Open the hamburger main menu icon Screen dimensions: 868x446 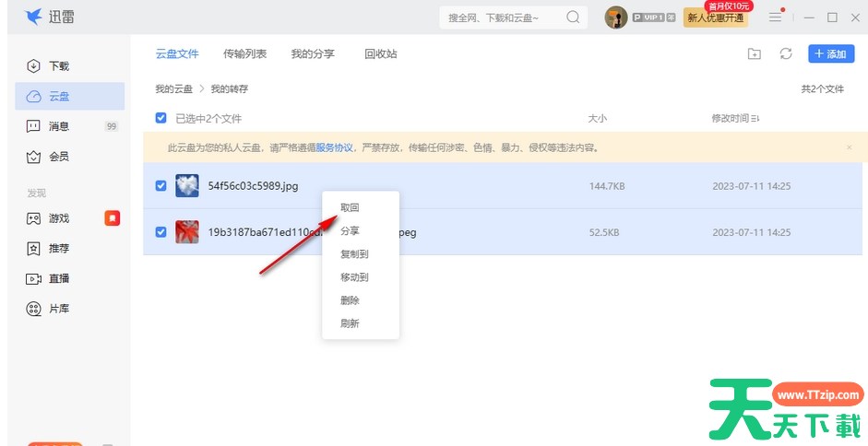pos(775,18)
